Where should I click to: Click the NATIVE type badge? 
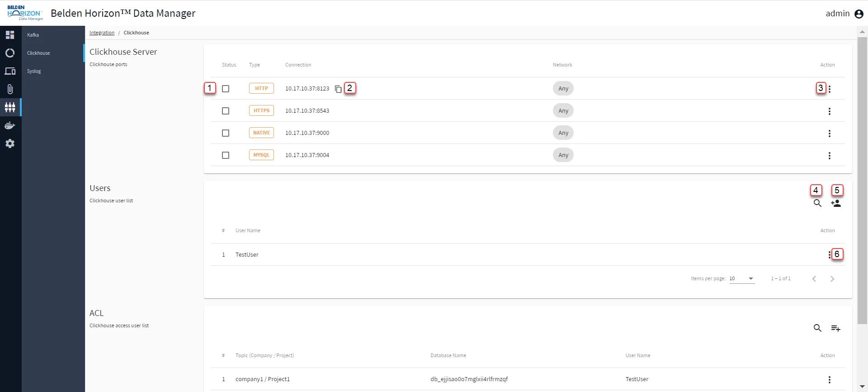[261, 133]
